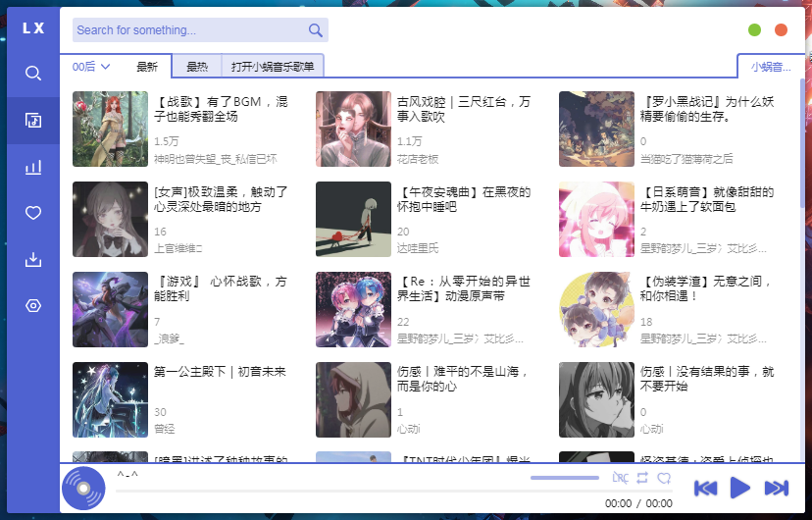Click title 【伪装学渣】无意之间，和你相遇
Viewport: 812px width, 520px height.
[x=707, y=289]
